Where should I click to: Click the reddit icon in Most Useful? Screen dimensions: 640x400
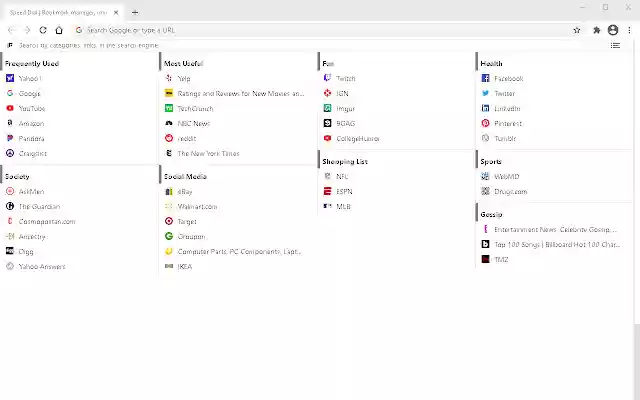coord(169,138)
